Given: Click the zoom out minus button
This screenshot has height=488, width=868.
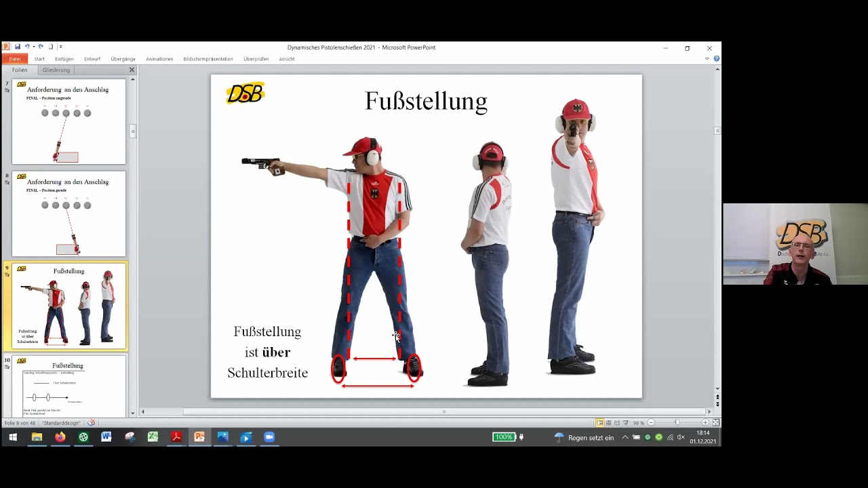Looking at the screenshot, I should (651, 423).
